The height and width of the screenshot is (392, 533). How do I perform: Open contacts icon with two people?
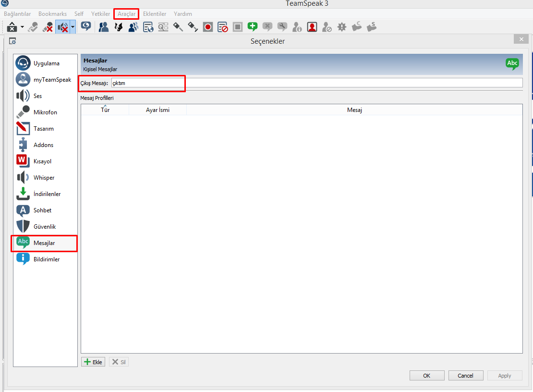[x=103, y=27]
